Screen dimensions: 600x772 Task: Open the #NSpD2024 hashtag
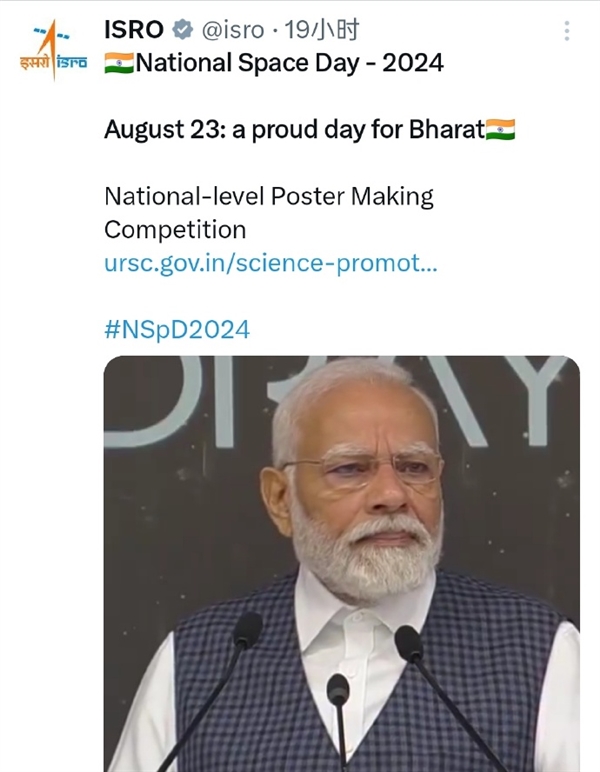click(x=177, y=330)
